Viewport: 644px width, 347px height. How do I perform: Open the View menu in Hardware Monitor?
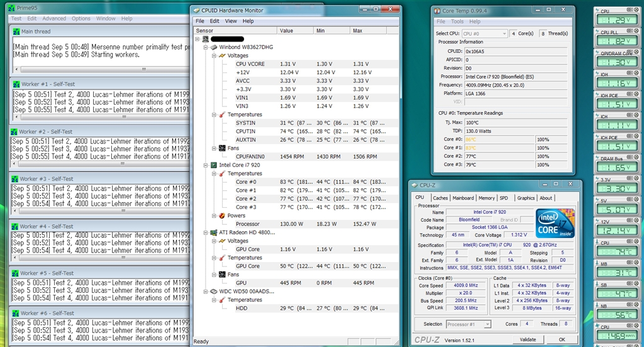point(231,21)
